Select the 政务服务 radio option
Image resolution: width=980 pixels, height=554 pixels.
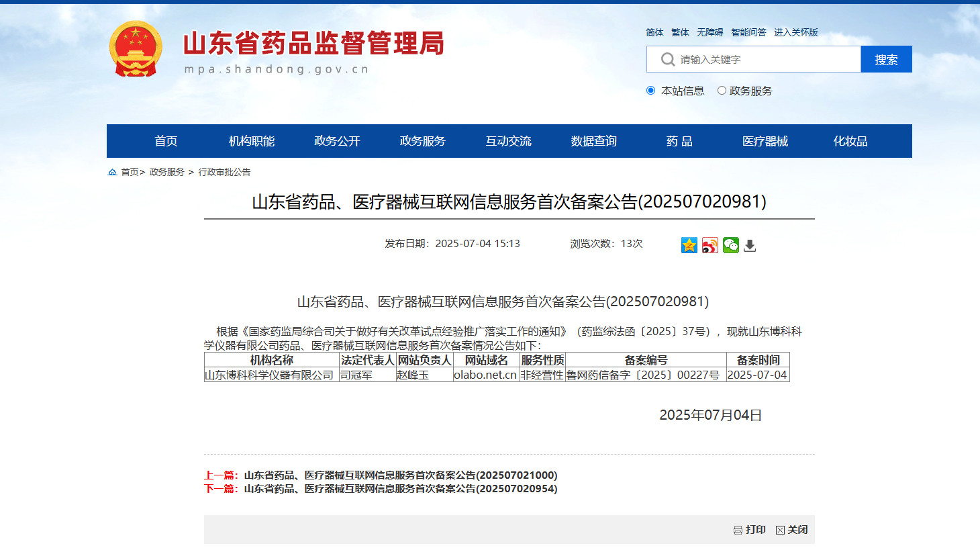coord(722,91)
